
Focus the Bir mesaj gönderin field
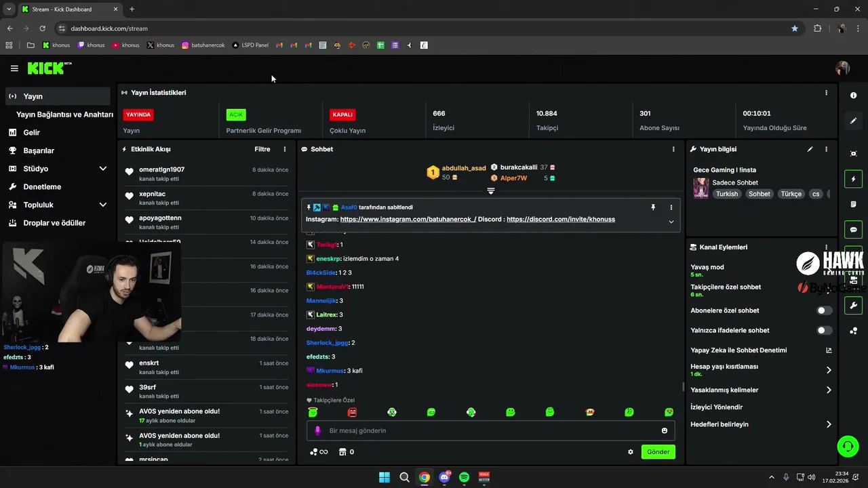click(x=491, y=430)
